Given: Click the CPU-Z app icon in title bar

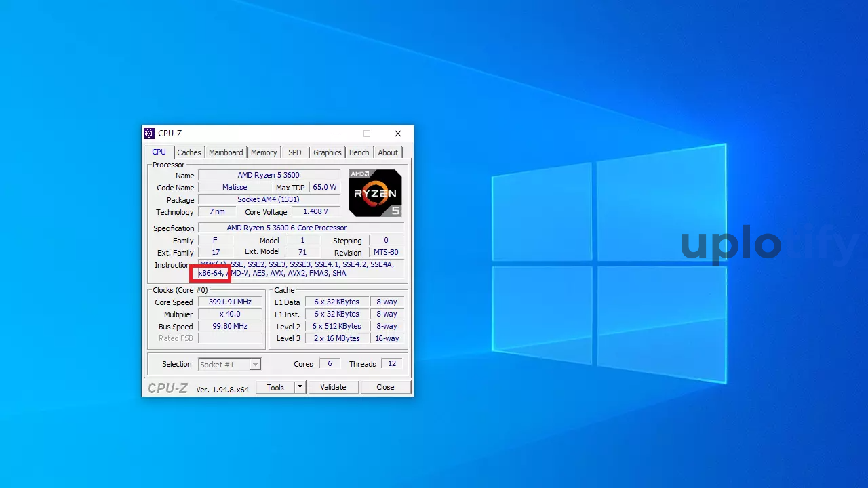Looking at the screenshot, I should 149,134.
